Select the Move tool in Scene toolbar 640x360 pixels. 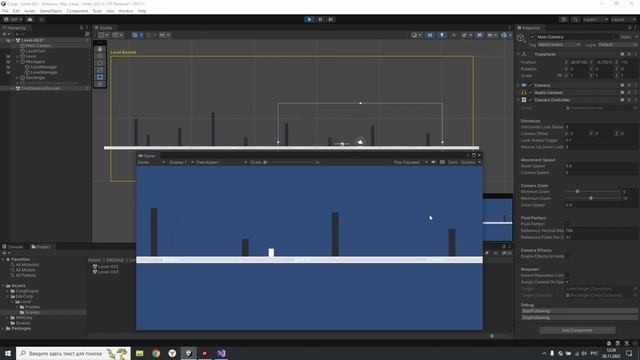pos(100,56)
